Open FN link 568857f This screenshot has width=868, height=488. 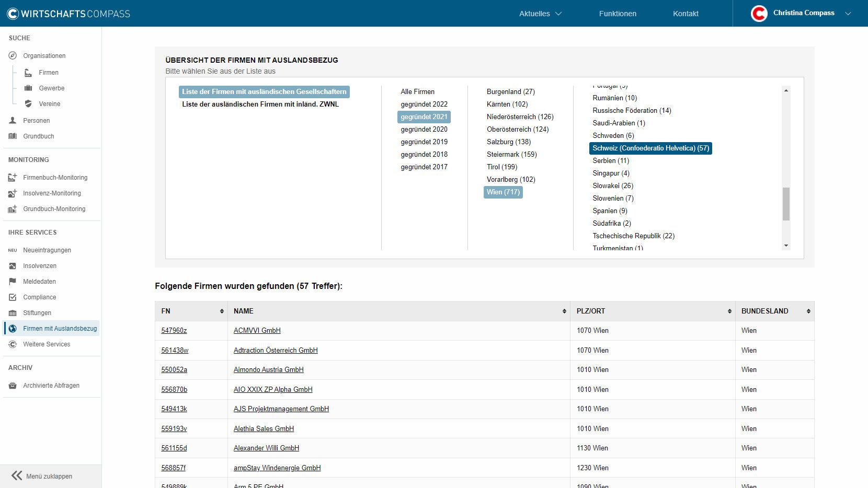coord(173,468)
